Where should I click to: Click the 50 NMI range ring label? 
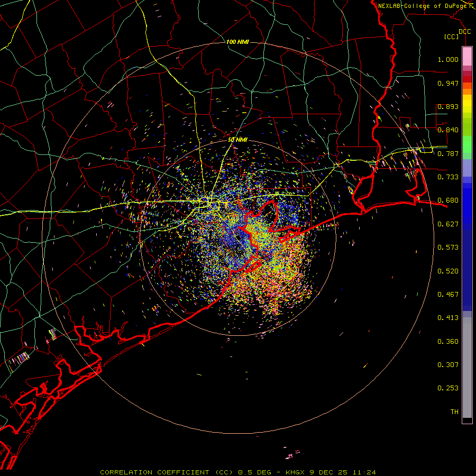pos(237,140)
